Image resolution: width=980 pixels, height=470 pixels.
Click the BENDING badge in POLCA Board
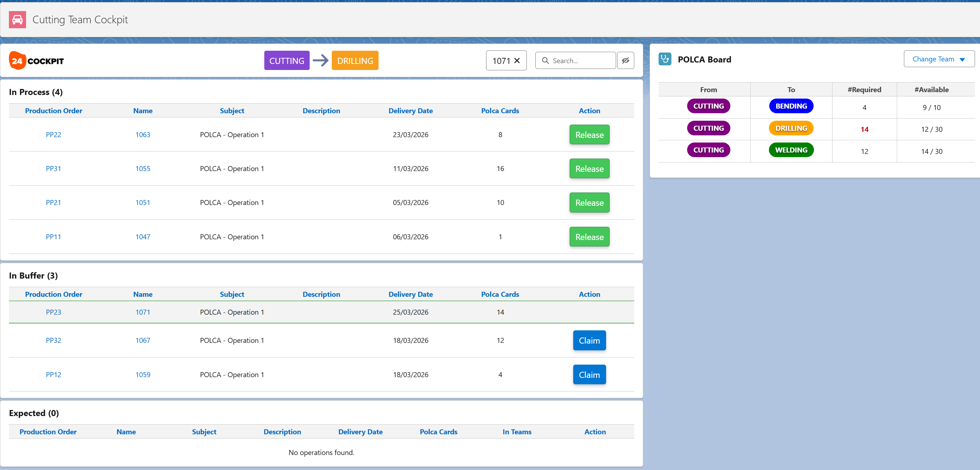coord(791,106)
